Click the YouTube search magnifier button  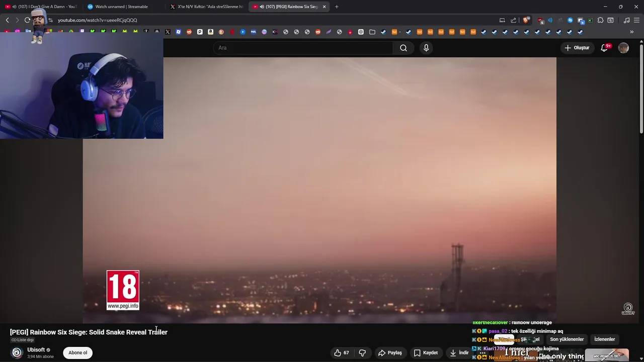[x=404, y=48]
